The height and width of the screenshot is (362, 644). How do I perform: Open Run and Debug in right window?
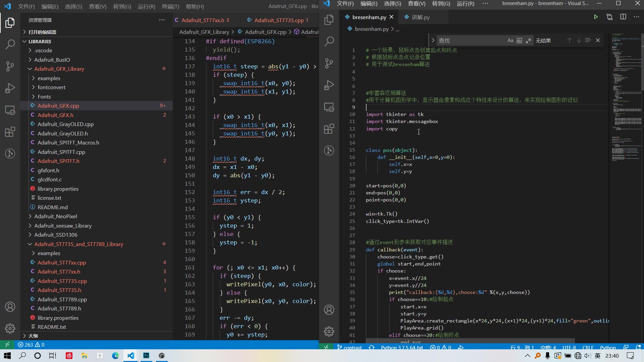tap(329, 85)
